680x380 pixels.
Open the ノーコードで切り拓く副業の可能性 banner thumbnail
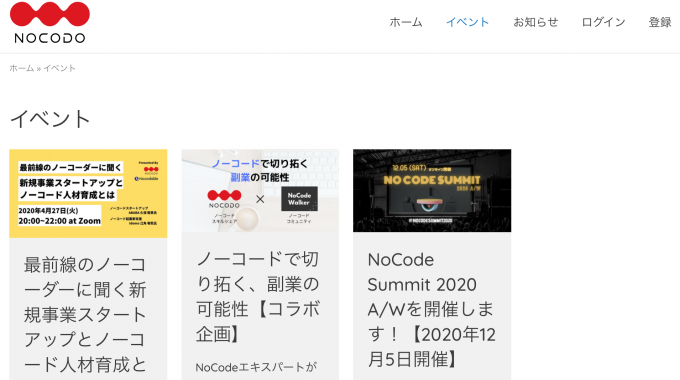(260, 191)
